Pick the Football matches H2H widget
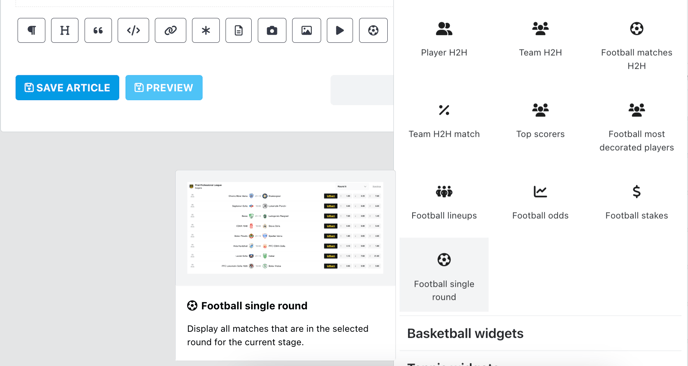This screenshot has width=688, height=366. click(x=636, y=46)
